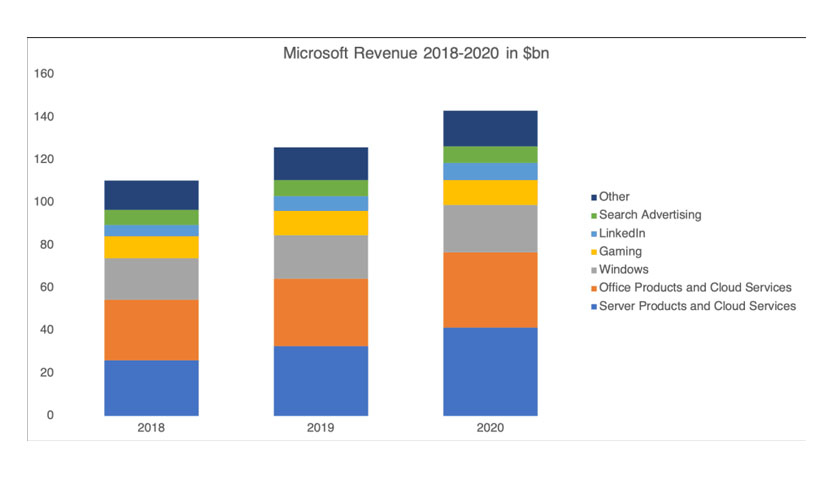
Task: Select the Search Advertising legend swatch
Action: tap(594, 216)
